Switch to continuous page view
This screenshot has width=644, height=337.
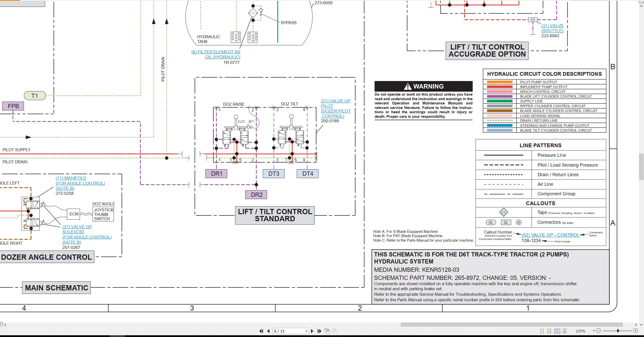549,331
